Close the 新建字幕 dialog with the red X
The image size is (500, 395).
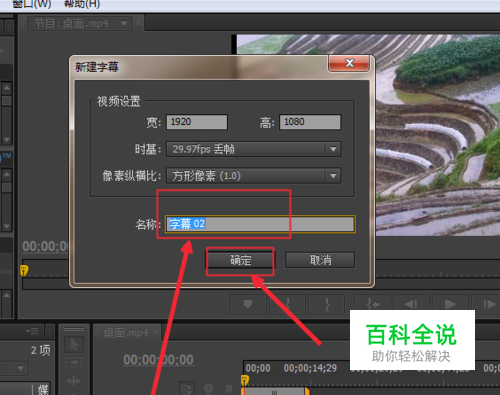tap(349, 63)
